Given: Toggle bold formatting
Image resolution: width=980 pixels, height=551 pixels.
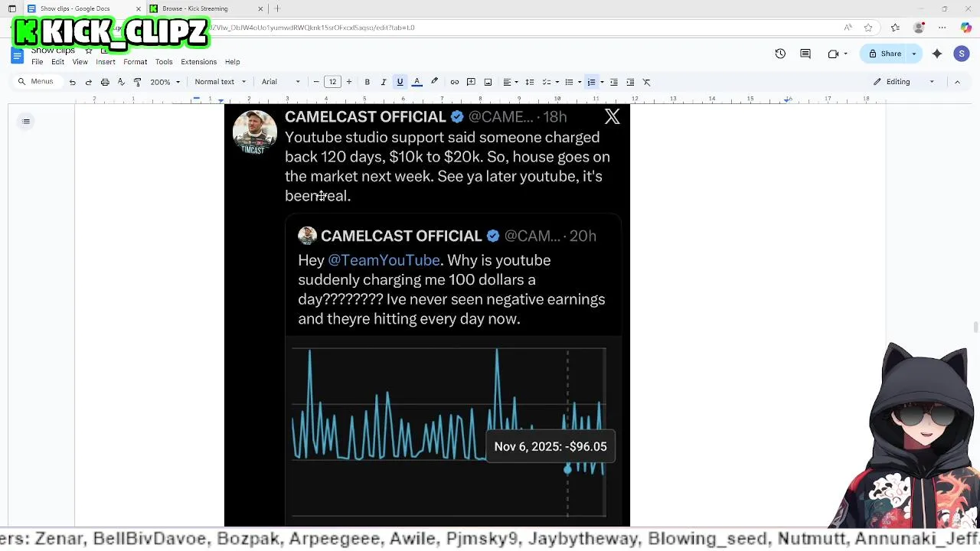Looking at the screenshot, I should (367, 82).
